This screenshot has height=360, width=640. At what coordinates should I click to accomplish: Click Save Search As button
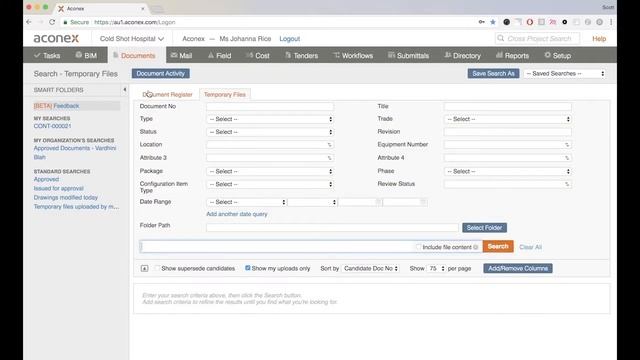click(493, 73)
